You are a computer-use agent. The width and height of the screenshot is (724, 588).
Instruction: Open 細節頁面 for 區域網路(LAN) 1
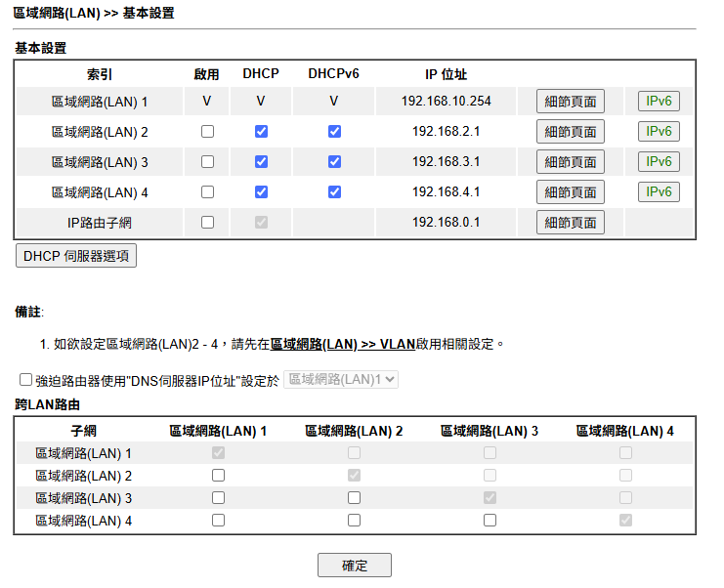coord(571,102)
